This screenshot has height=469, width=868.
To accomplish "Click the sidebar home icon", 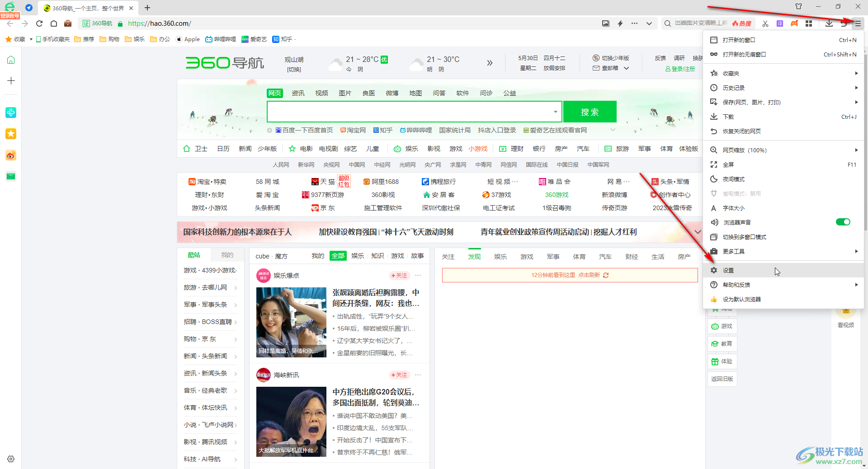I will click(x=11, y=60).
